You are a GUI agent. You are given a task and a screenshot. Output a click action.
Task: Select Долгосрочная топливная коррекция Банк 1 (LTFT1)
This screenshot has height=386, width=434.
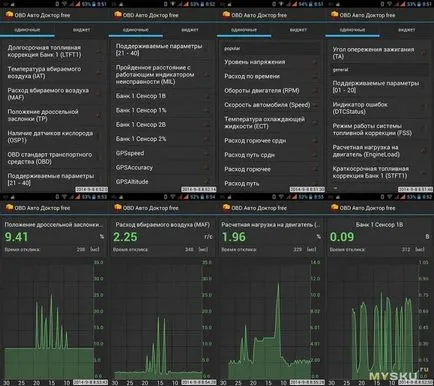(x=54, y=51)
